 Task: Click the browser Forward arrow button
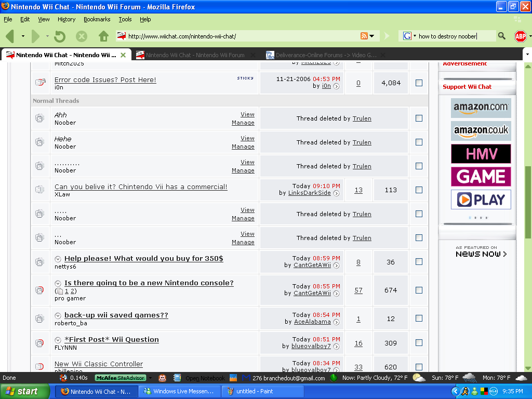[35, 36]
